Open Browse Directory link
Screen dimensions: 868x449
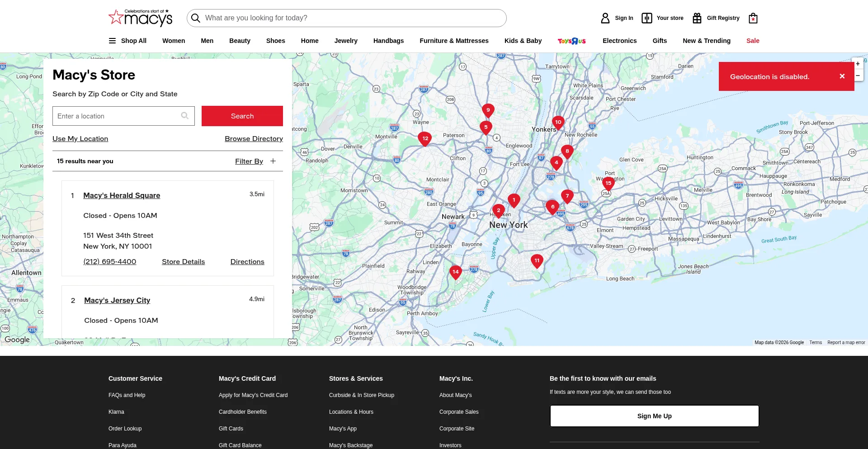(x=254, y=139)
